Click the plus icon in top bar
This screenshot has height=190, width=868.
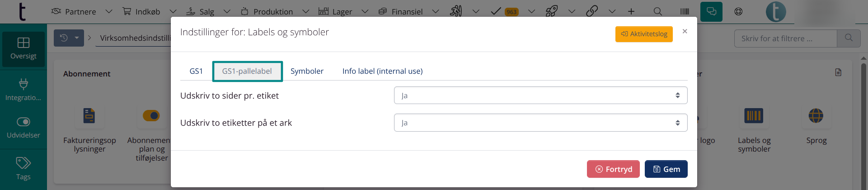[631, 11]
